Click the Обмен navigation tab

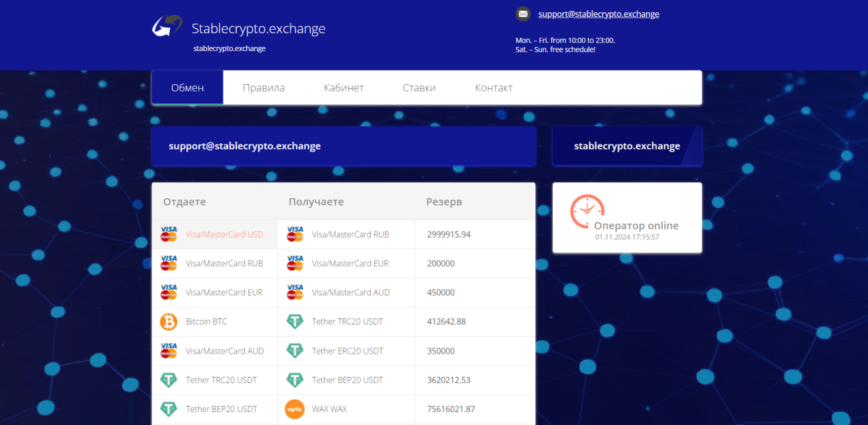(187, 87)
